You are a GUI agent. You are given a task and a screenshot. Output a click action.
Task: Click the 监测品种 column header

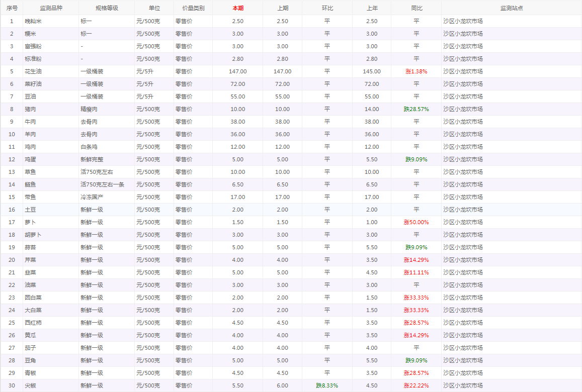pos(51,8)
